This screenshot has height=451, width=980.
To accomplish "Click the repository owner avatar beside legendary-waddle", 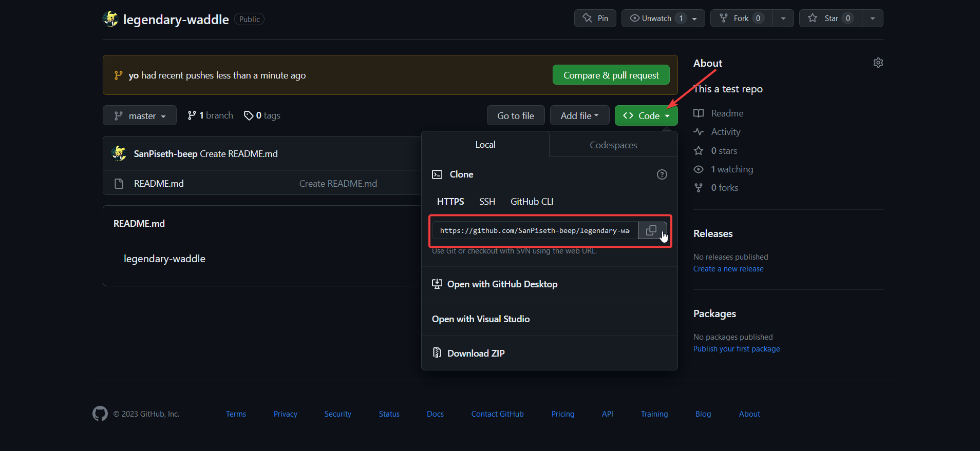I will [x=110, y=19].
